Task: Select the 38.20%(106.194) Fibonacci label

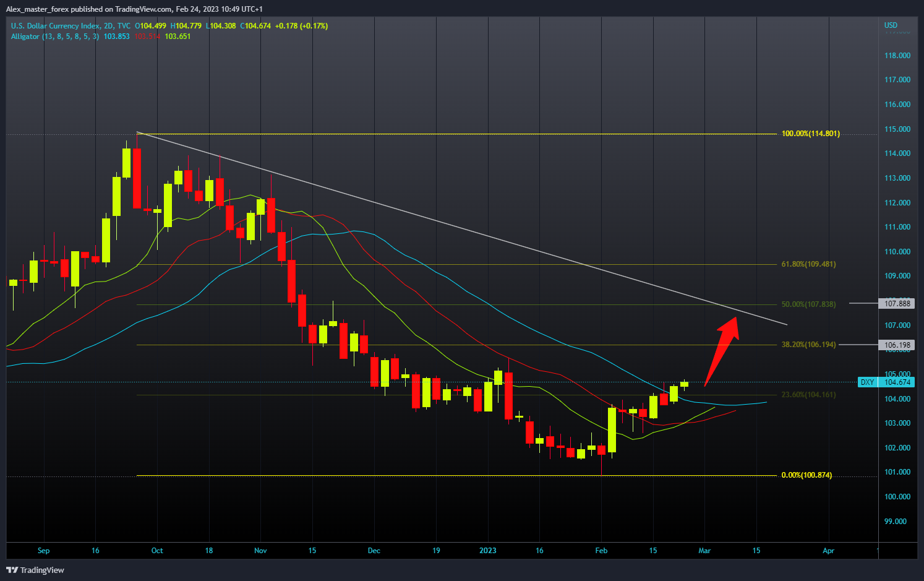Action: 808,345
